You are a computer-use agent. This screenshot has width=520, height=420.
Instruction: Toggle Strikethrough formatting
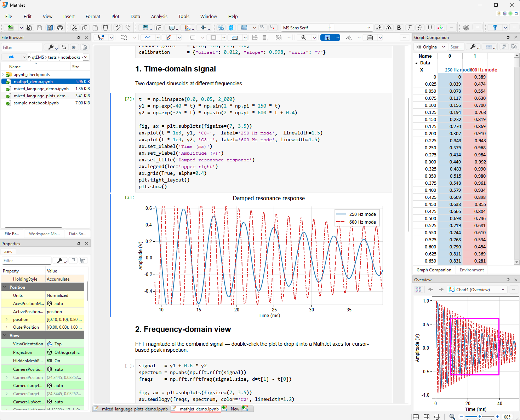(419, 28)
